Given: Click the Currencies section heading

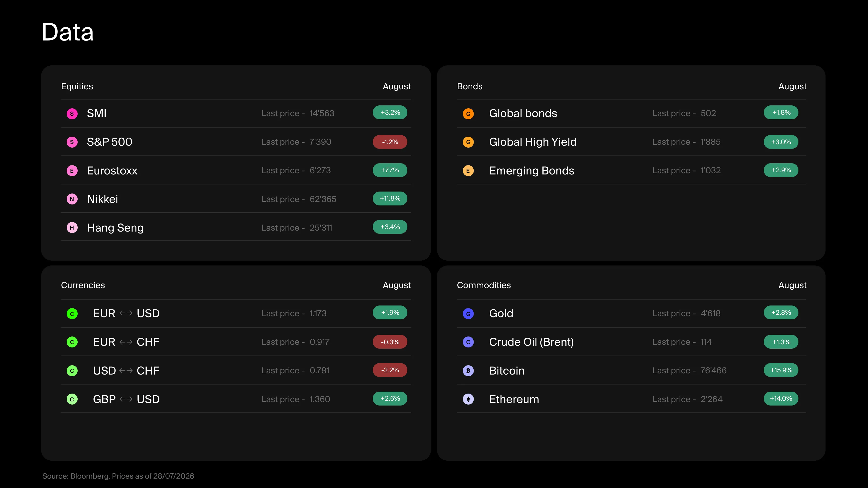Looking at the screenshot, I should click(x=83, y=285).
